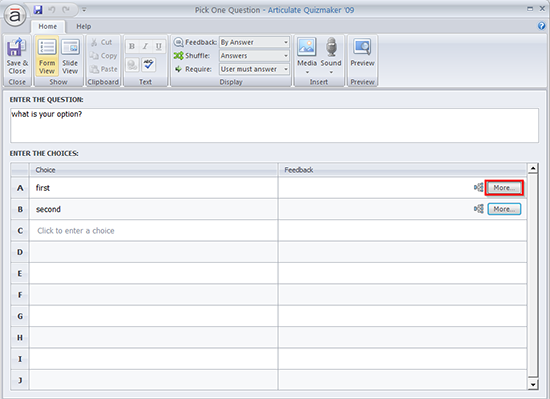
Task: Select row header D
Action: click(x=20, y=252)
